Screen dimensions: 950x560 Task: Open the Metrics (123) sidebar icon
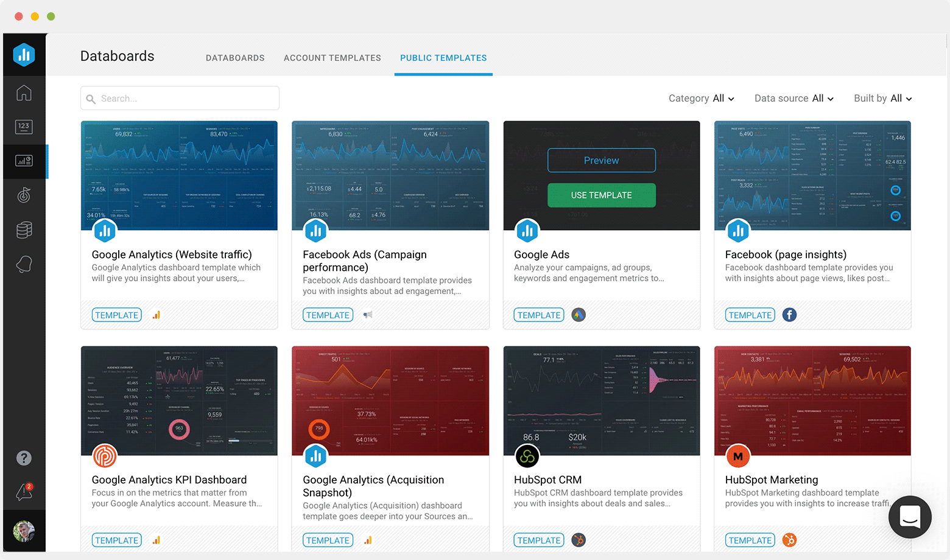[24, 127]
